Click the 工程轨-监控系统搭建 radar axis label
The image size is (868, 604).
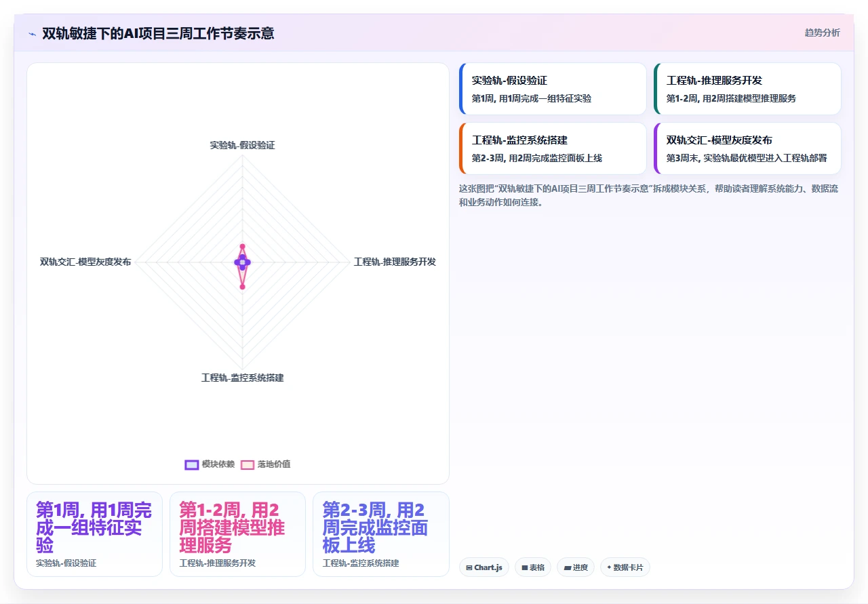pos(242,378)
